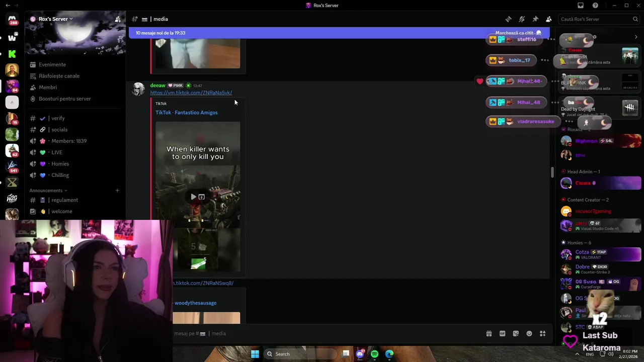This screenshot has width=644, height=362.
Task: Open Spotify from the taskbar
Action: tap(374, 354)
